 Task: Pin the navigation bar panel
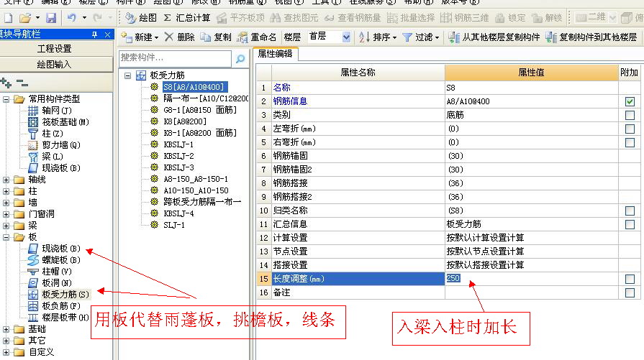pyautogui.click(x=94, y=34)
